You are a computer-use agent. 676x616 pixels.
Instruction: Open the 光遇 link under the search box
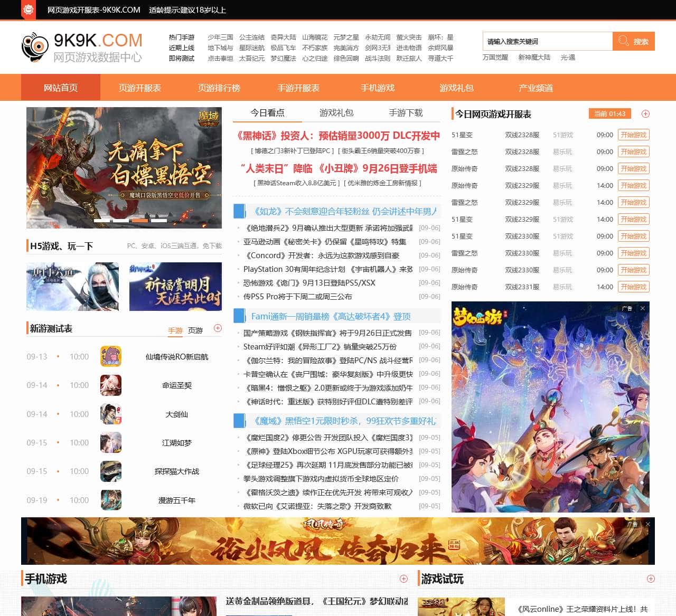tap(568, 57)
